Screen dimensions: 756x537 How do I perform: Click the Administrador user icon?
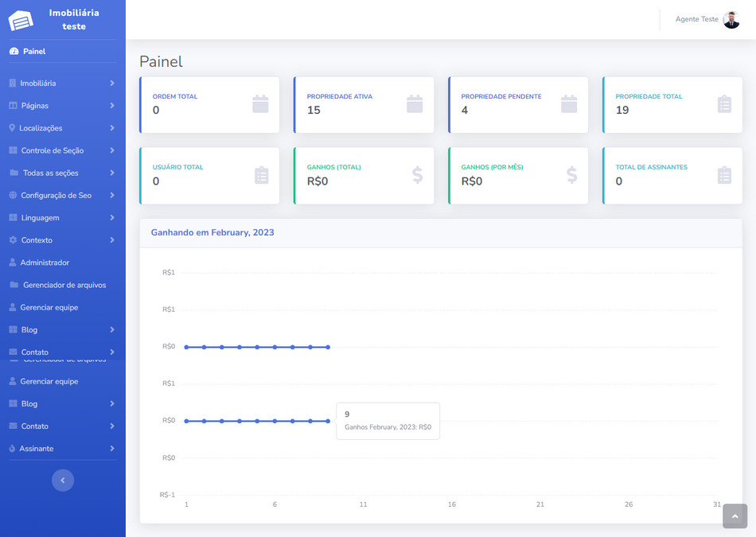(13, 263)
